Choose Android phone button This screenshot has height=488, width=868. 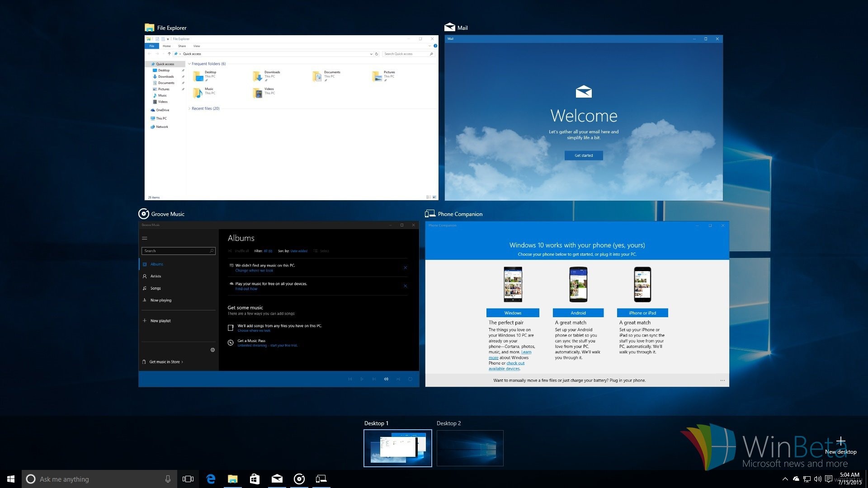[x=578, y=313]
